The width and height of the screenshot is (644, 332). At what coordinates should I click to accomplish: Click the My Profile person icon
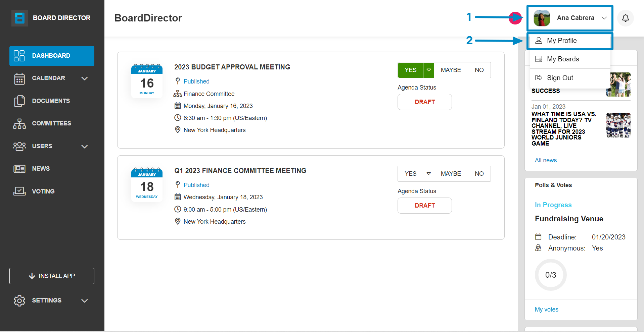click(539, 41)
